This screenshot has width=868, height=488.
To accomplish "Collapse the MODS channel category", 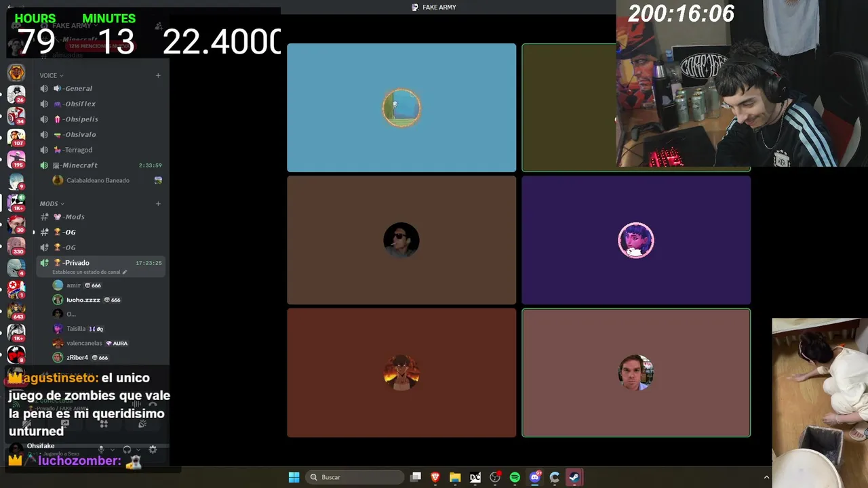I will coord(52,203).
